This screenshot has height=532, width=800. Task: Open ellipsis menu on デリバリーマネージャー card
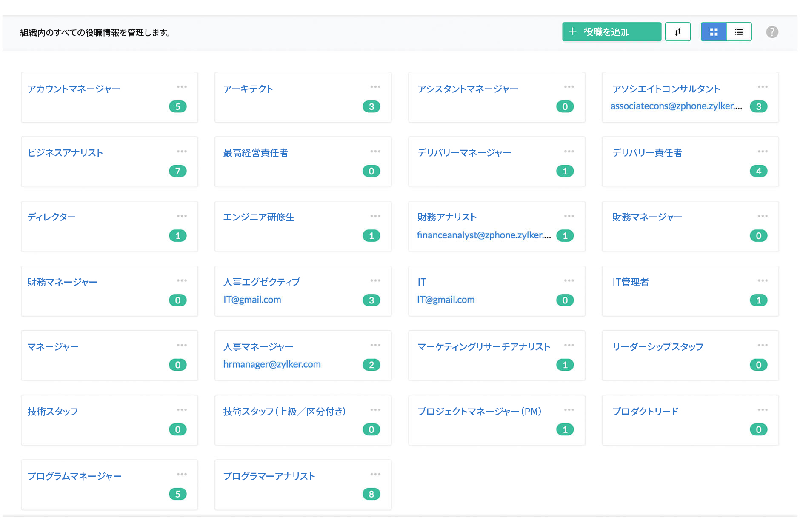[569, 152]
